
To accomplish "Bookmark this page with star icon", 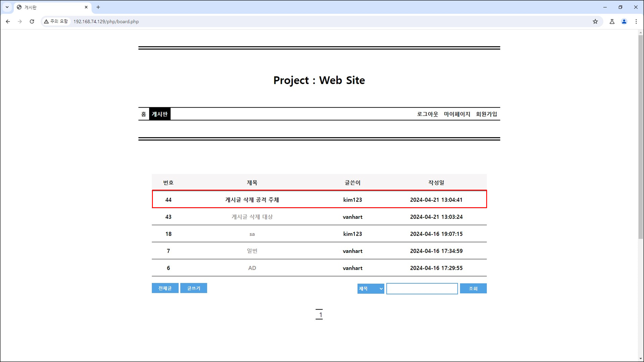I will click(595, 21).
